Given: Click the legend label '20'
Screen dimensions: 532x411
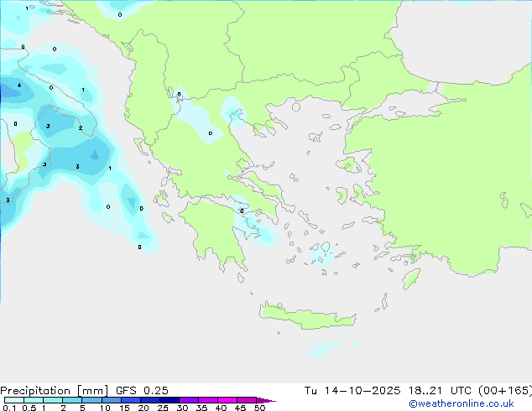Looking at the screenshot, I should tap(143, 408).
